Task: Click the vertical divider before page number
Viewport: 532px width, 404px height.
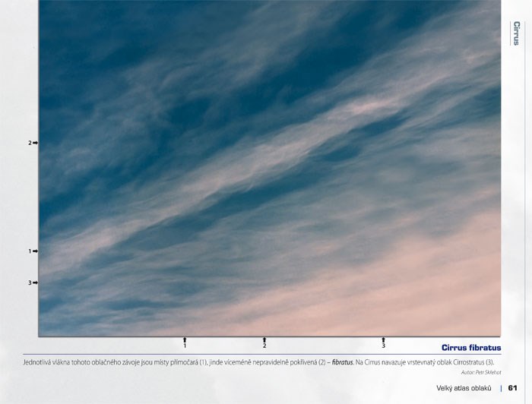Action: (501, 388)
